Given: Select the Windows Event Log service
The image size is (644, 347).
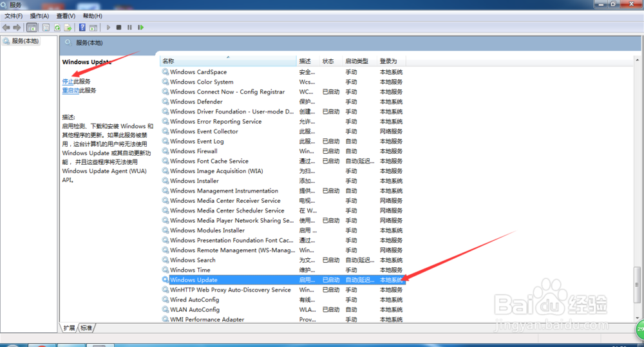Looking at the screenshot, I should coord(283,141).
